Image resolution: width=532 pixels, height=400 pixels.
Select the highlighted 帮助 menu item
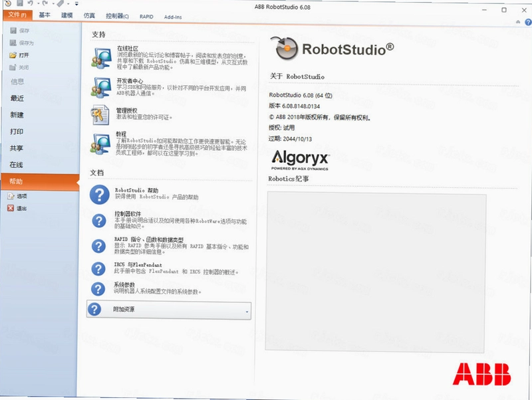(x=40, y=181)
